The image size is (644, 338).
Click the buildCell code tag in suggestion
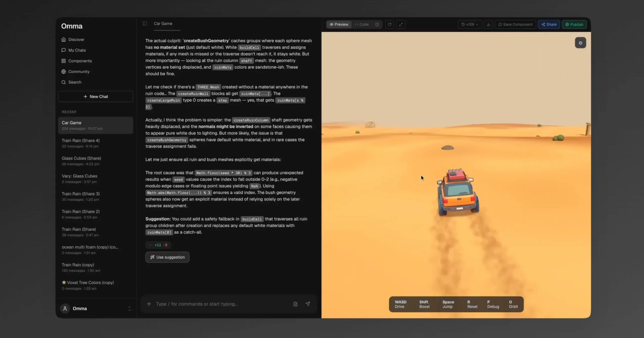[252, 219]
